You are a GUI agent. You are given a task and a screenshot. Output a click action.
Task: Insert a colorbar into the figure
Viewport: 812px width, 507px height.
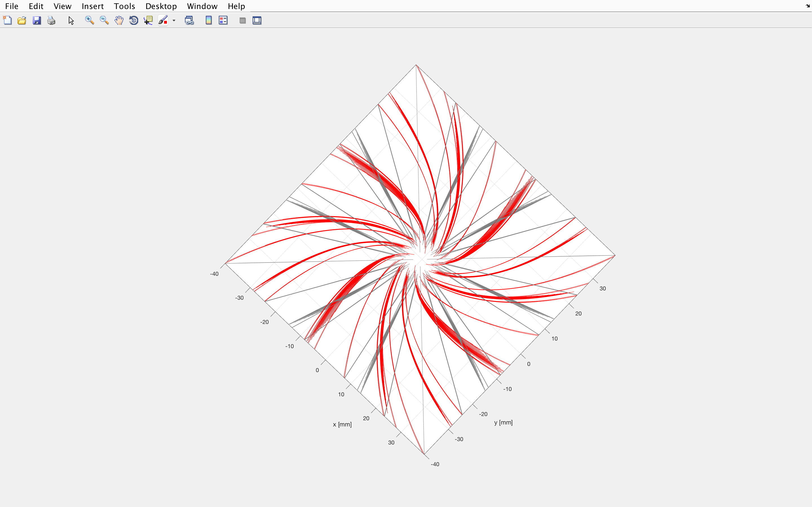coord(208,21)
